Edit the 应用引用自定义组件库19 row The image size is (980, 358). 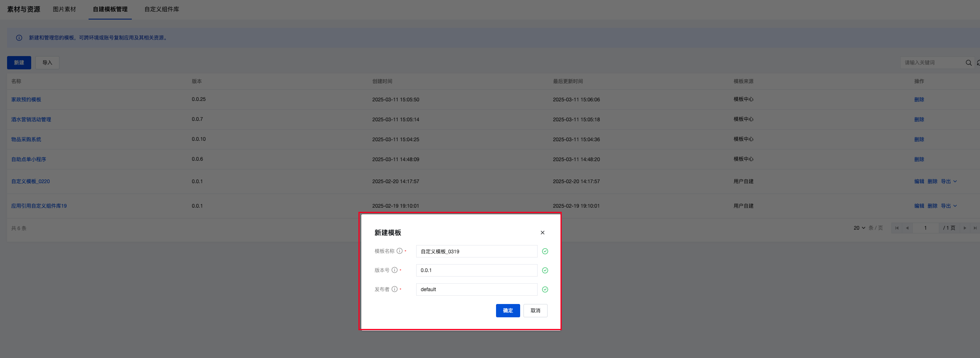919,206
